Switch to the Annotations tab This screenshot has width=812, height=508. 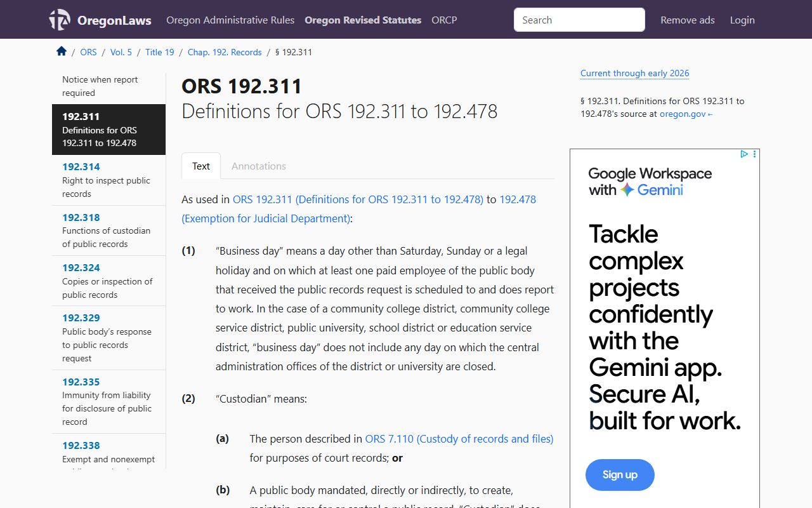[x=258, y=166]
